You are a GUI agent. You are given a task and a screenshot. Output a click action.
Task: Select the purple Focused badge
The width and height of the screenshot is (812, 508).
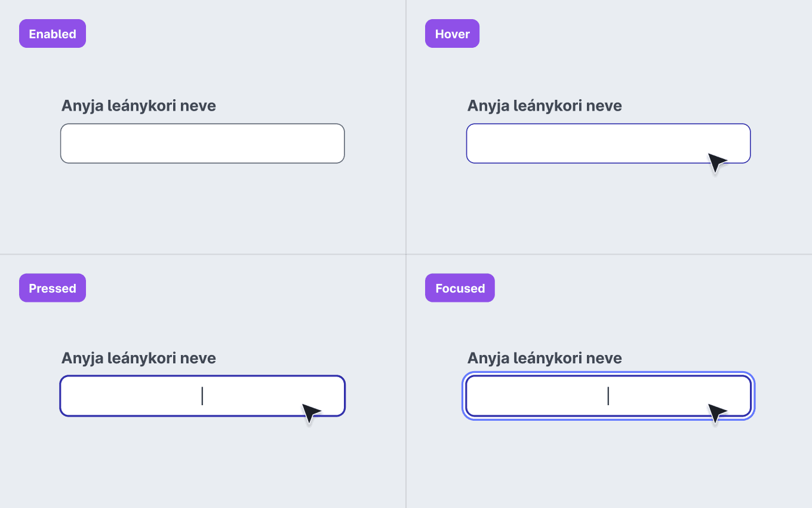pyautogui.click(x=460, y=288)
